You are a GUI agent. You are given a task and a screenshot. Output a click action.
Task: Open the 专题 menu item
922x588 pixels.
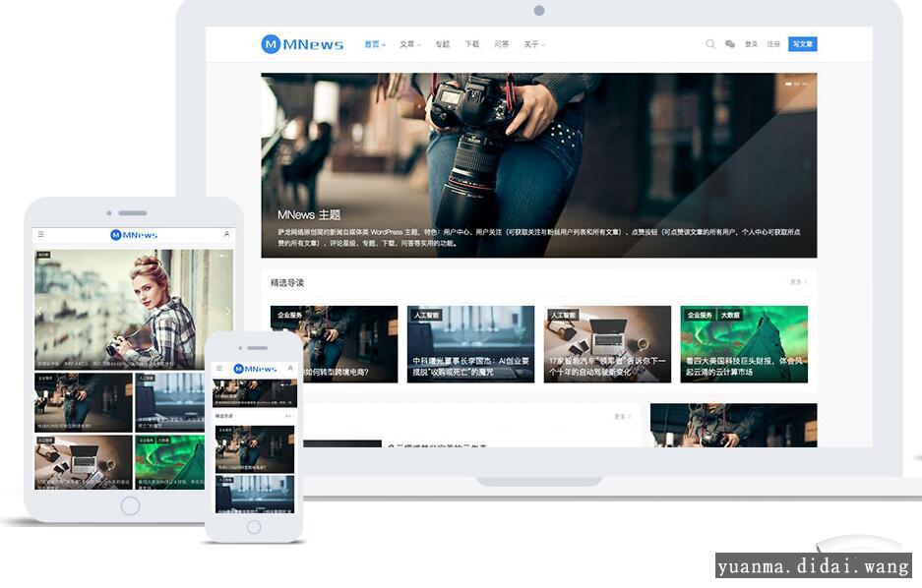[442, 44]
